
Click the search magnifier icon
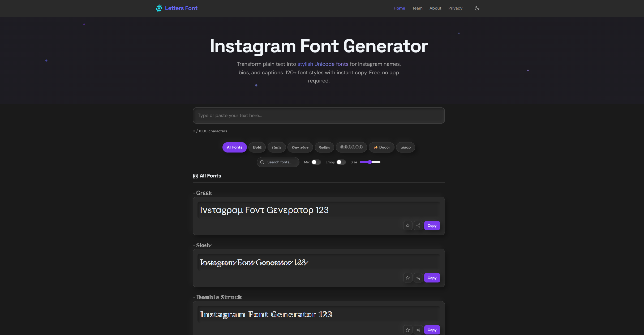[x=262, y=162]
